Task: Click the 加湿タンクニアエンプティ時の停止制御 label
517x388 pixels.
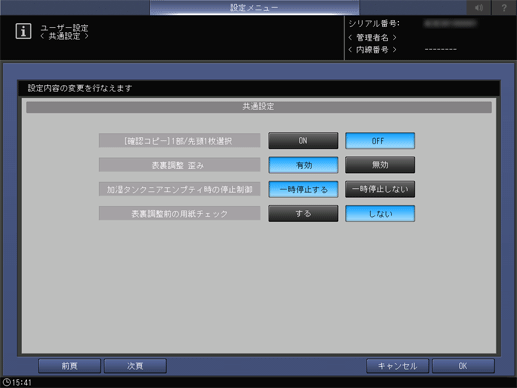Action: pyautogui.click(x=179, y=189)
